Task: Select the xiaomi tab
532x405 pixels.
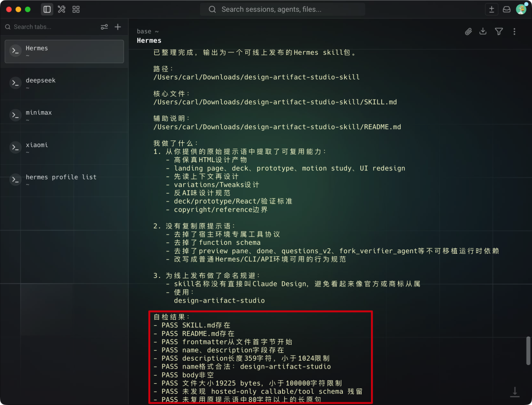Action: pos(64,148)
